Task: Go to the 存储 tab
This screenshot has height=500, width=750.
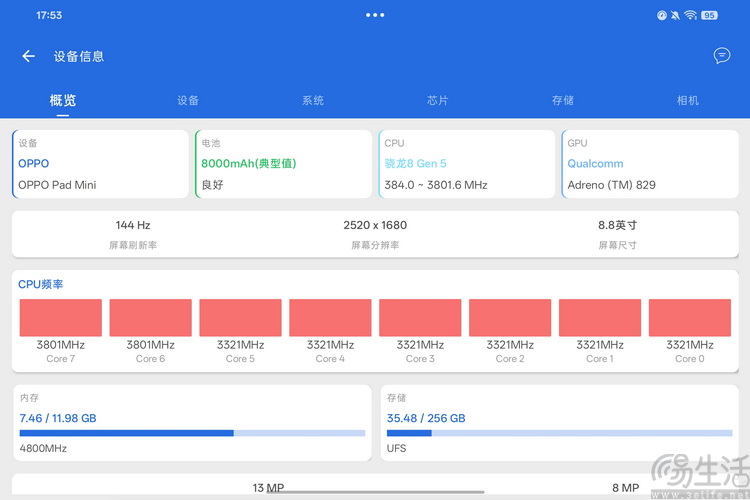Action: coord(563,101)
